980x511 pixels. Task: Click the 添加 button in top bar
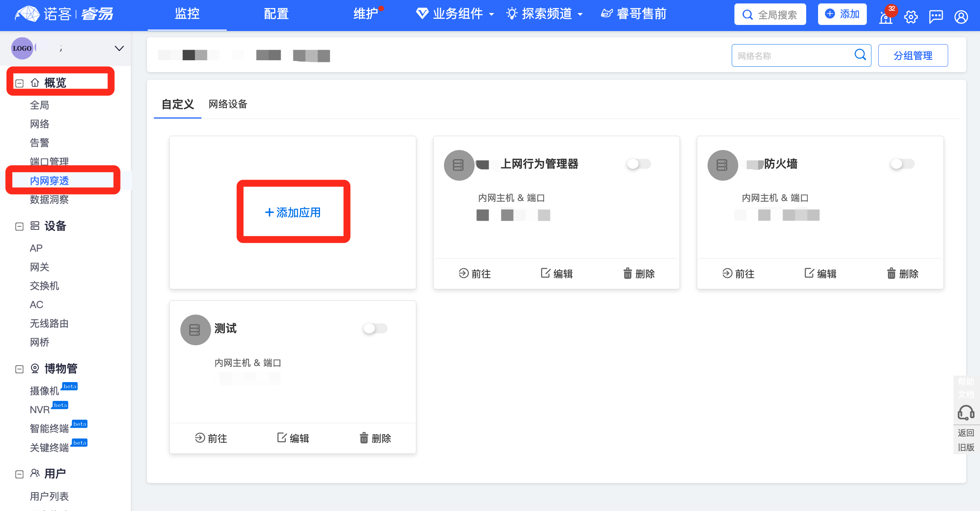(x=842, y=14)
